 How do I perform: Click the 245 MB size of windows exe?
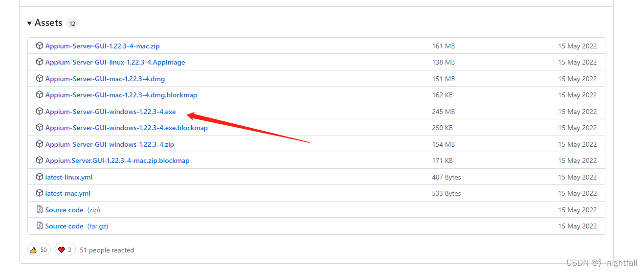coord(444,112)
